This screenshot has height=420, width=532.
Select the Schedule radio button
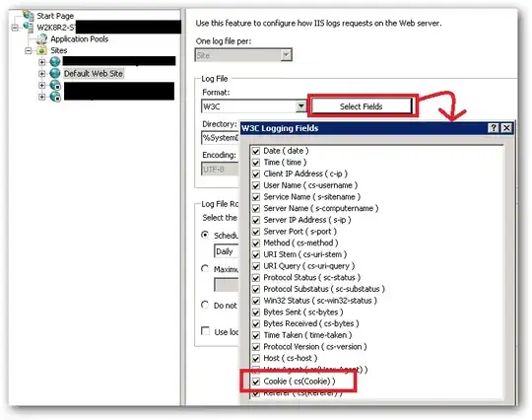click(205, 235)
